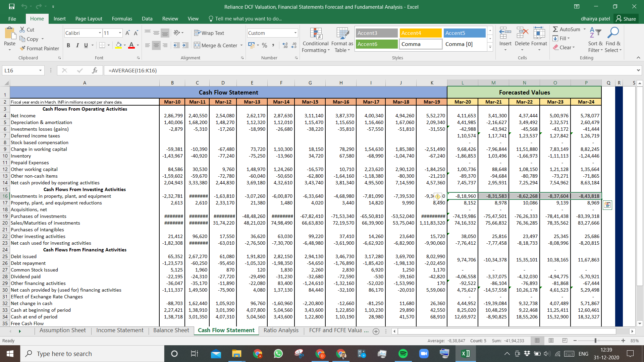This screenshot has height=362, width=644.
Task: Open the Name Box dropdown arrow
Action: (40, 70)
